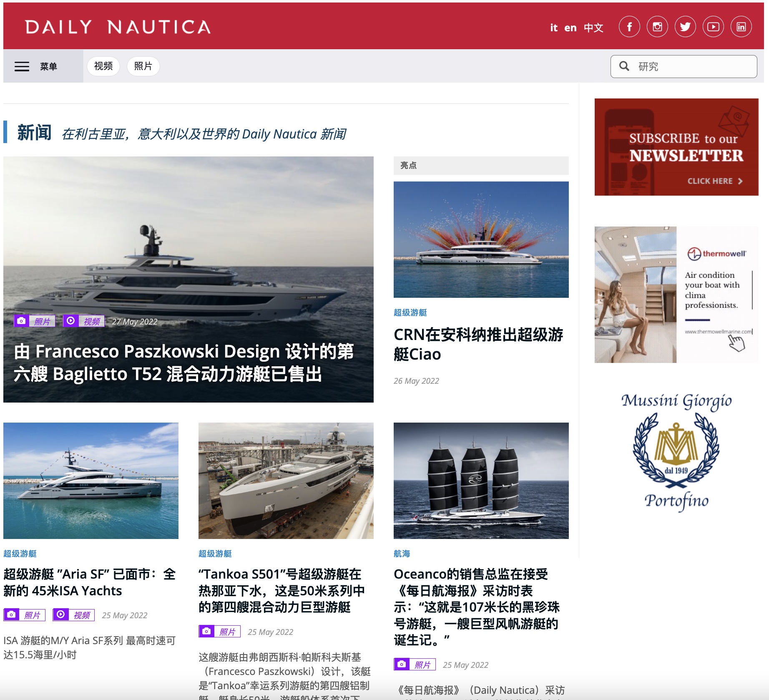Open the Aria SF yacht thumbnail
This screenshot has height=700, width=769.
pyautogui.click(x=91, y=481)
